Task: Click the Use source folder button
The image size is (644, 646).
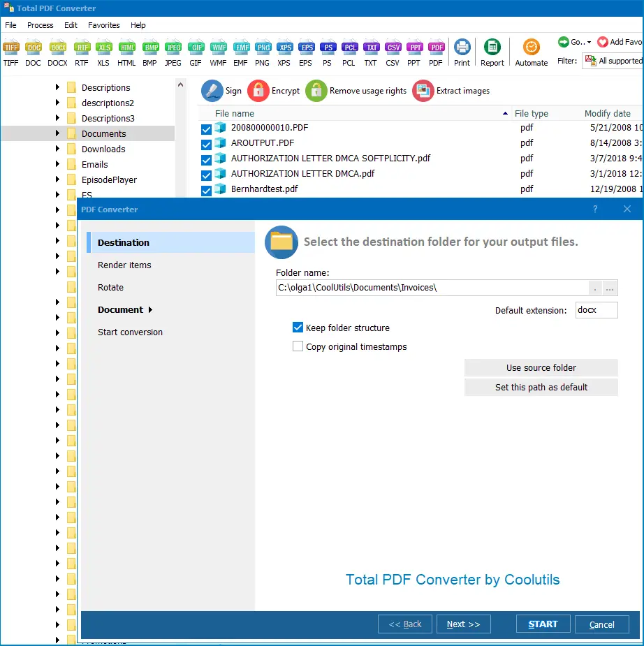Action: 541,367
